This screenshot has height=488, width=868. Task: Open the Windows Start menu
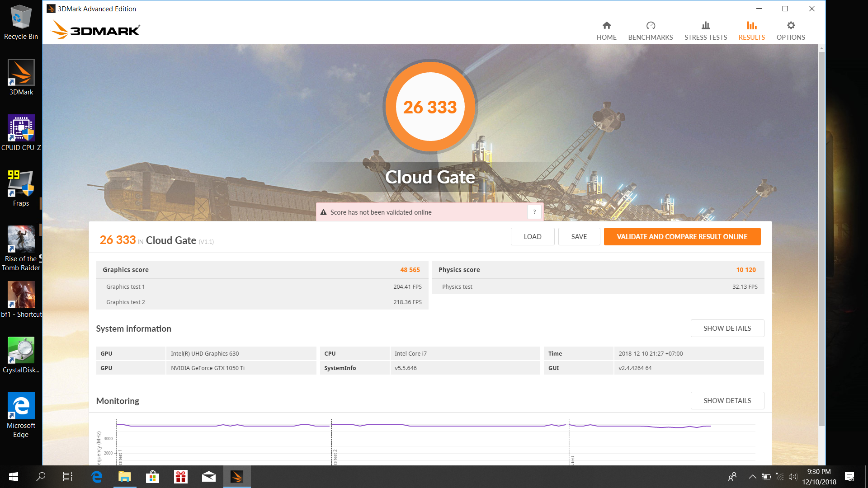click(14, 477)
